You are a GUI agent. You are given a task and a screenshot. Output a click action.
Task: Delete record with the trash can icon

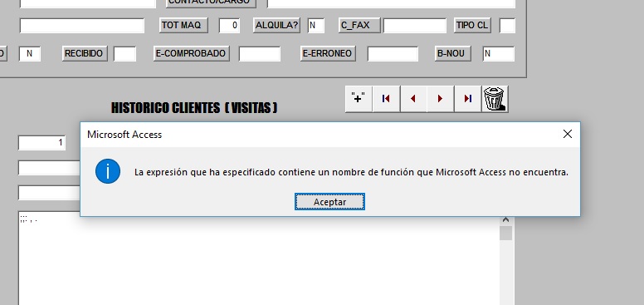(495, 99)
